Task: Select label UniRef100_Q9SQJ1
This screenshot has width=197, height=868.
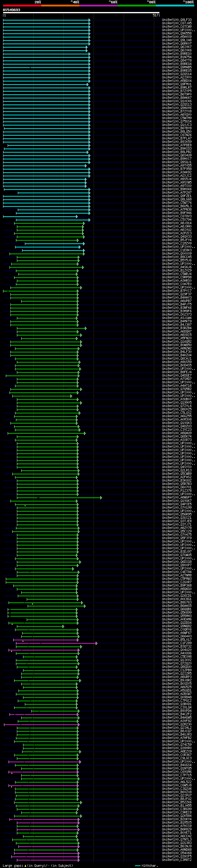Action: pyautogui.click(x=177, y=162)
